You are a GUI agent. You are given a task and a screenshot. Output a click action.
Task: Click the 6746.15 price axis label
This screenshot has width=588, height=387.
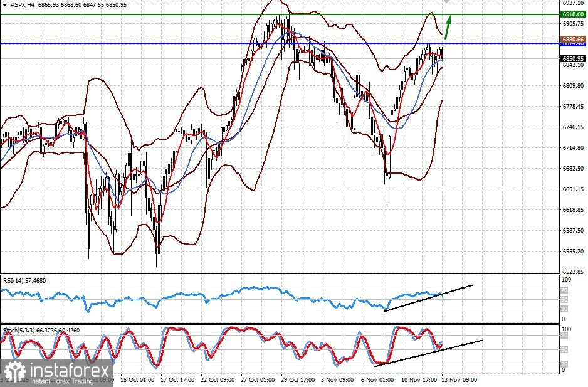(x=573, y=127)
